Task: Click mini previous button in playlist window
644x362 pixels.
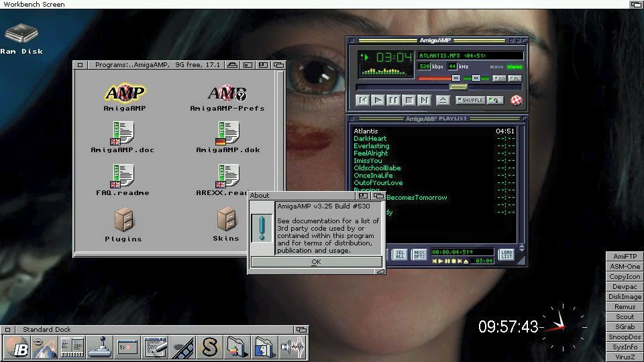Action: tap(435, 261)
